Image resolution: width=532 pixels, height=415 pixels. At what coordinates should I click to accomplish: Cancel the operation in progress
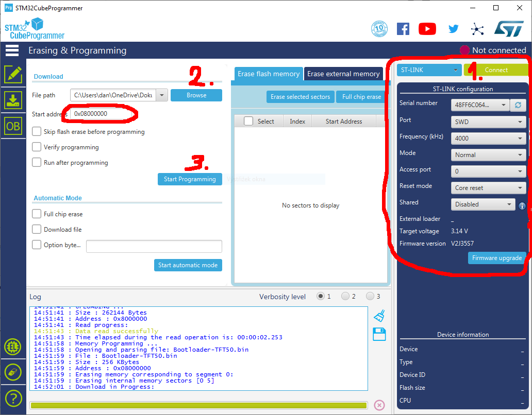379,405
